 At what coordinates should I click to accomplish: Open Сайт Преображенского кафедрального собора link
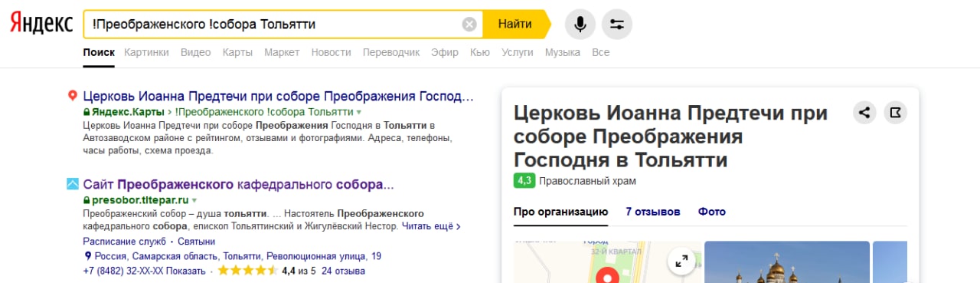point(238,184)
